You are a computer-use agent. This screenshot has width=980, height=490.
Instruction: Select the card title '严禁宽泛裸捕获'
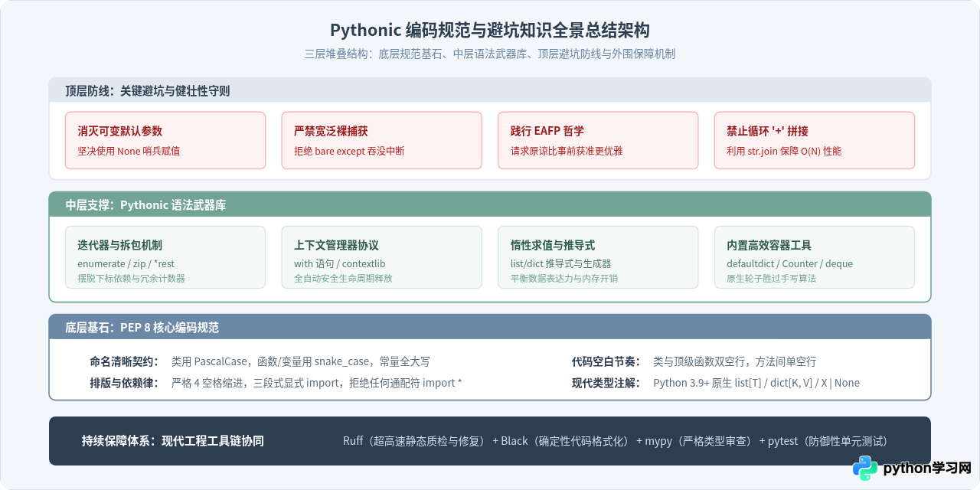tap(331, 131)
